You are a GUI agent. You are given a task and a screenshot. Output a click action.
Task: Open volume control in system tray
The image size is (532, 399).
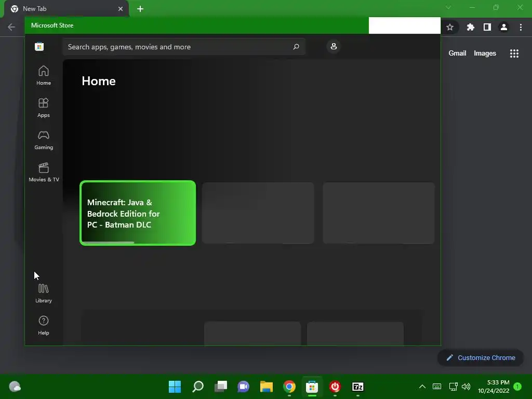pos(466,387)
